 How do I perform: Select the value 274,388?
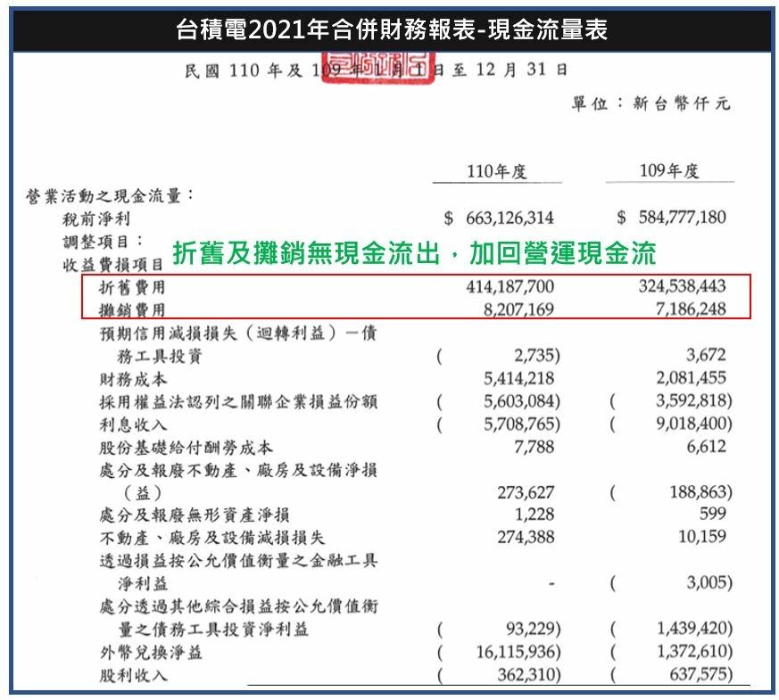pyautogui.click(x=526, y=537)
